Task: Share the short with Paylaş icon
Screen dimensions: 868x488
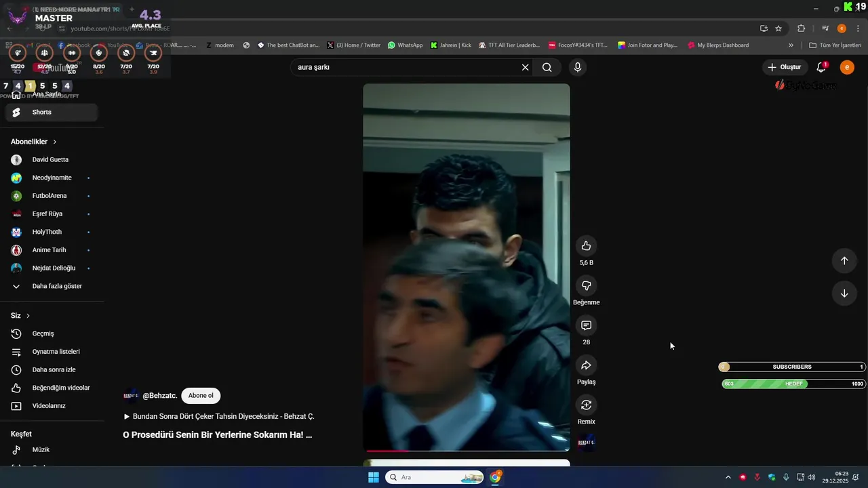Action: (x=586, y=365)
